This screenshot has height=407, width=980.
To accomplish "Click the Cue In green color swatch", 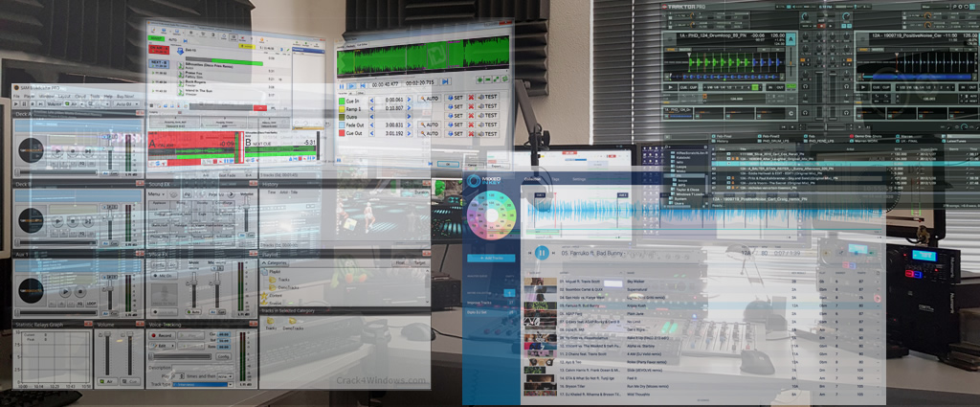I will pos(342,100).
